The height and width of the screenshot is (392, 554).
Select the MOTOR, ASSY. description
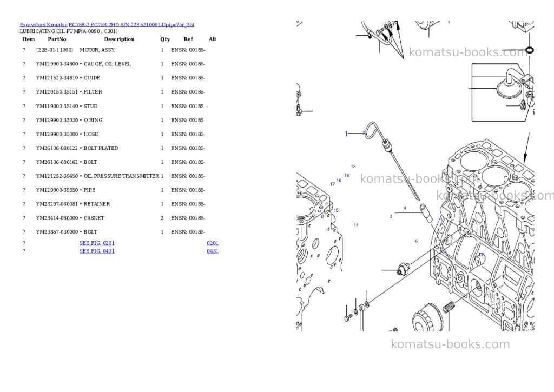tap(97, 50)
